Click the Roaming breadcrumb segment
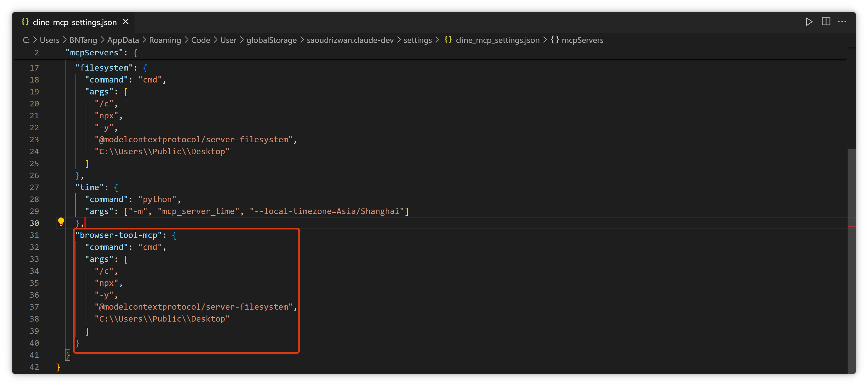868x386 pixels. pyautogui.click(x=165, y=40)
